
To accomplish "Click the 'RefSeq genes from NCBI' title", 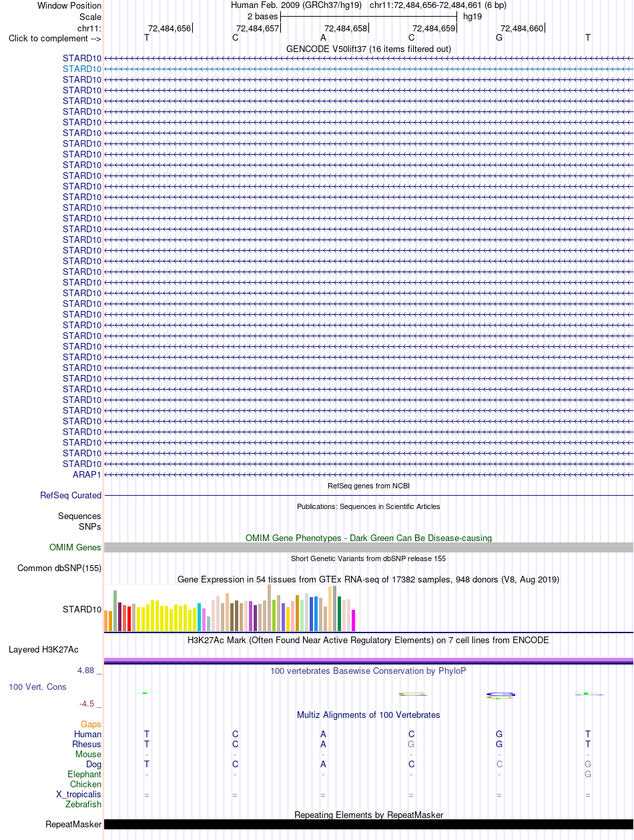I will [368, 486].
